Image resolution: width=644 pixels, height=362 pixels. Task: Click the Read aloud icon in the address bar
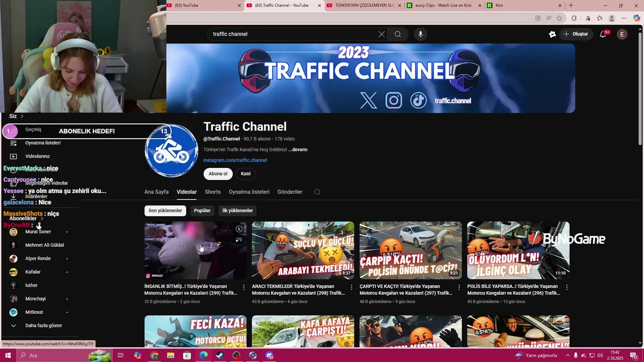(x=548, y=18)
